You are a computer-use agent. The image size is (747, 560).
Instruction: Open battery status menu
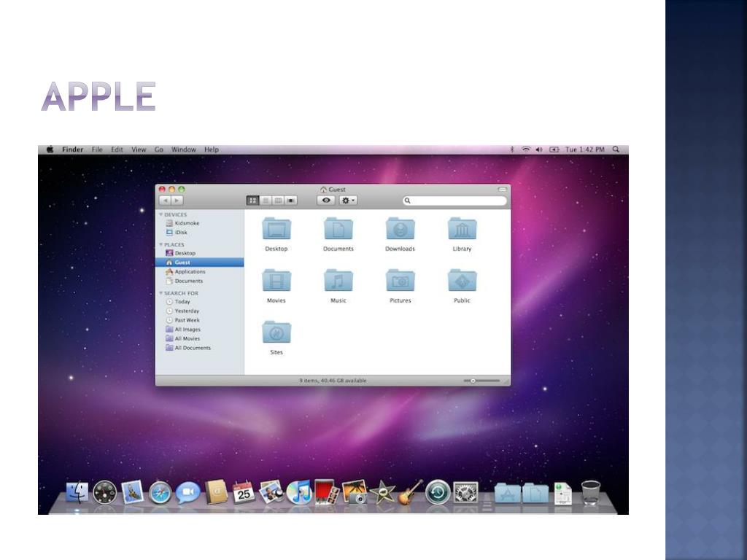[554, 149]
